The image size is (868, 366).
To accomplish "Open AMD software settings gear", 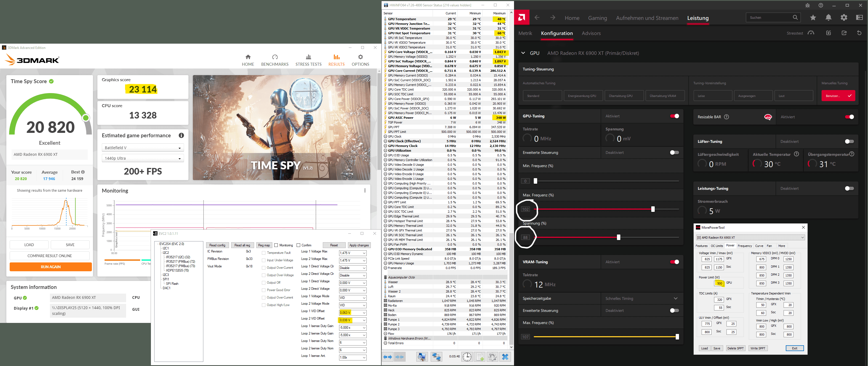I will click(x=844, y=18).
